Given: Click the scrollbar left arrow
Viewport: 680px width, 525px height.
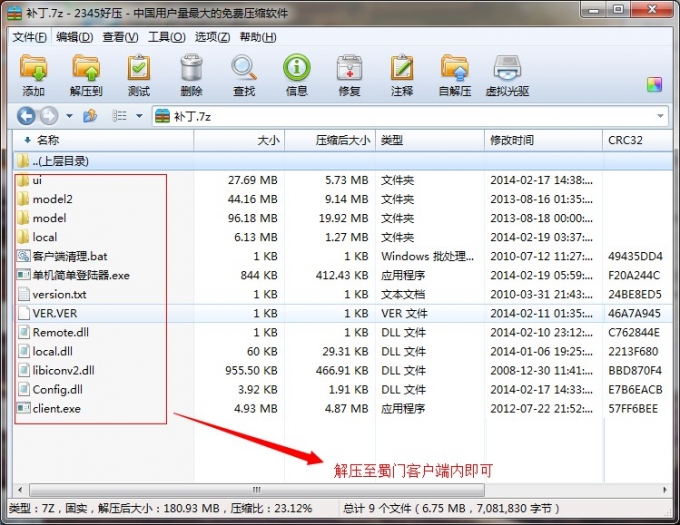Looking at the screenshot, I should click(x=20, y=490).
